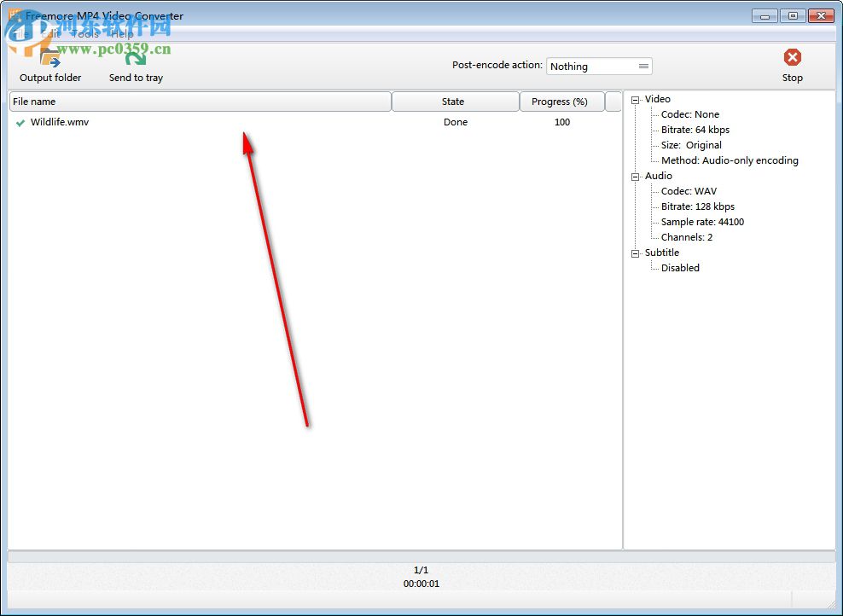Select the Method: Audio-only encoding entry
843x616 pixels.
tap(730, 160)
